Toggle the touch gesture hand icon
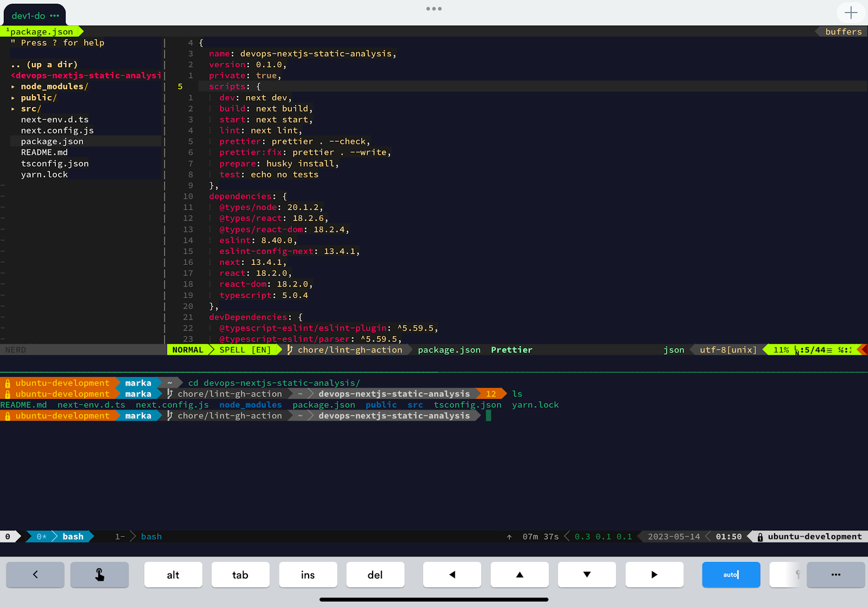868x607 pixels. [x=100, y=574]
